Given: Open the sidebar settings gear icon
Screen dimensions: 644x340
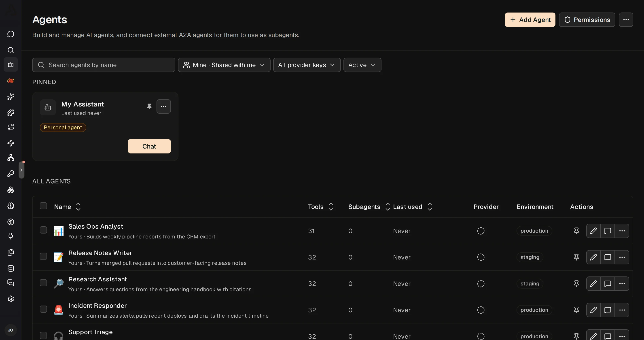Looking at the screenshot, I should pos(11,299).
